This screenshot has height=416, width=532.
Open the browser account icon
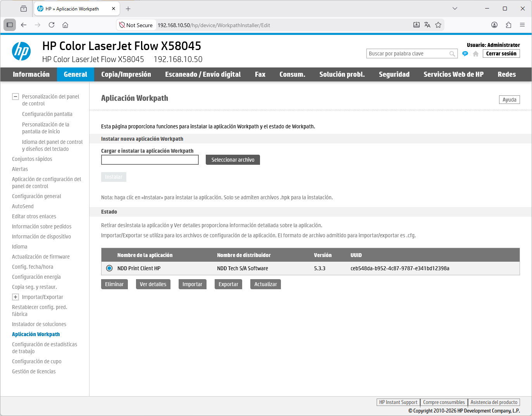coord(494,25)
